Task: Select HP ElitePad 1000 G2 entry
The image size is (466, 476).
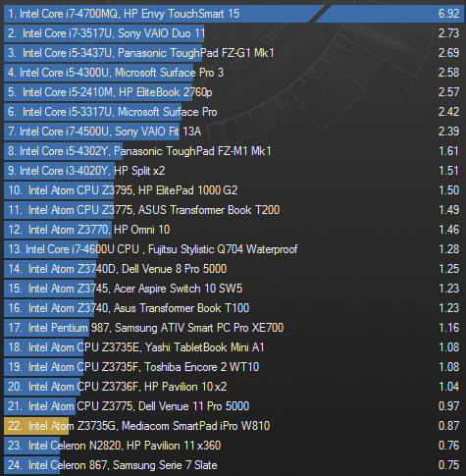Action: (x=233, y=190)
